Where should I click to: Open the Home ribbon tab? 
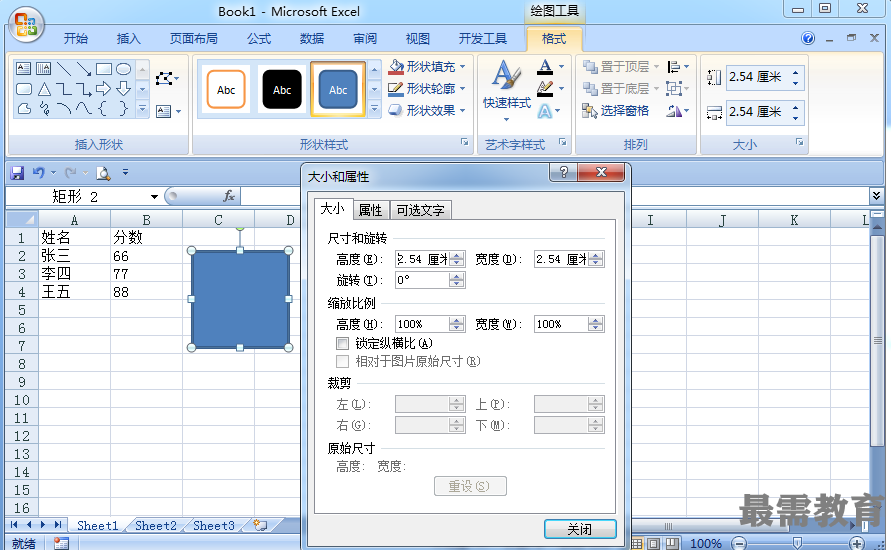pyautogui.click(x=76, y=39)
